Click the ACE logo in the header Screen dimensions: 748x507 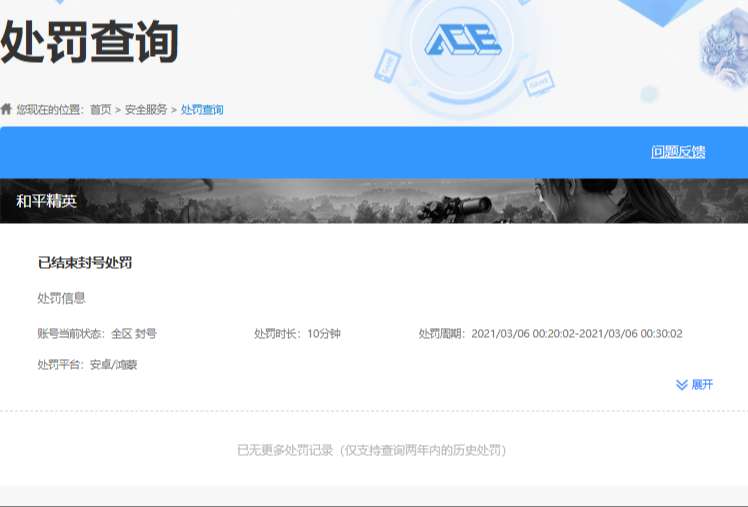463,39
